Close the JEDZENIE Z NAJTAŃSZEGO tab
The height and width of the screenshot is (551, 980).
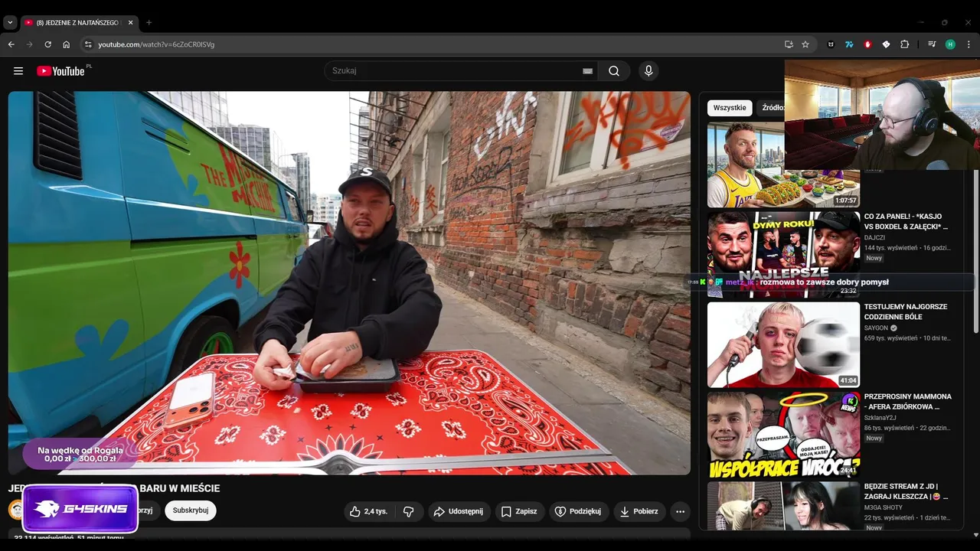[x=130, y=22]
